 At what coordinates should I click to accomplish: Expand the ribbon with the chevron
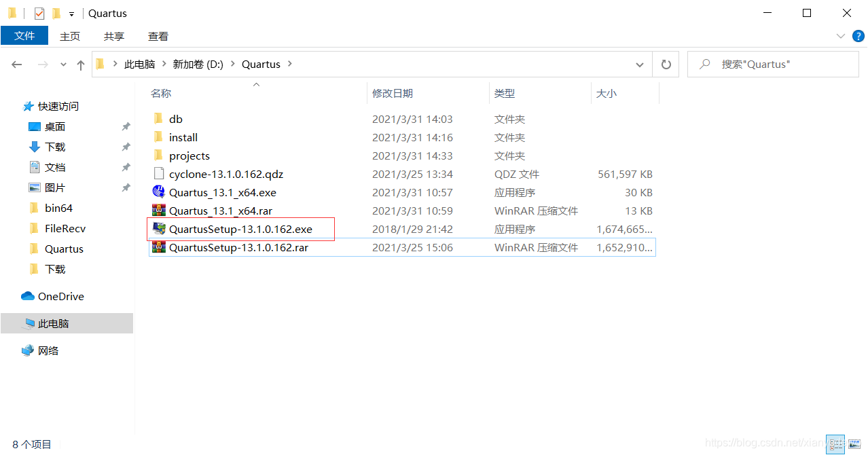[x=841, y=37]
